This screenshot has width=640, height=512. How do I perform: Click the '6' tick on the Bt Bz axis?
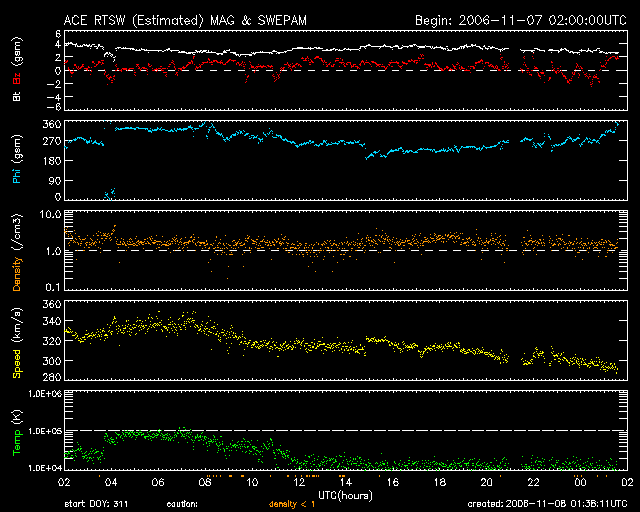pos(58,33)
